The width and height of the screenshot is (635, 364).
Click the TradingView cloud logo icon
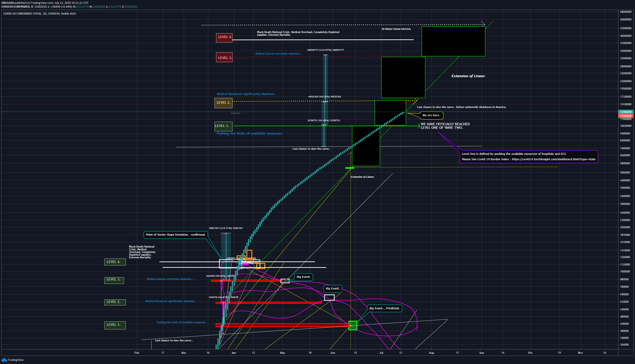[4, 360]
